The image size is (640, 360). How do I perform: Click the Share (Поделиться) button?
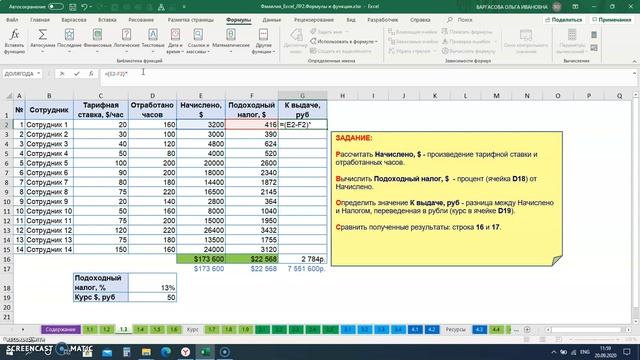(x=564, y=20)
